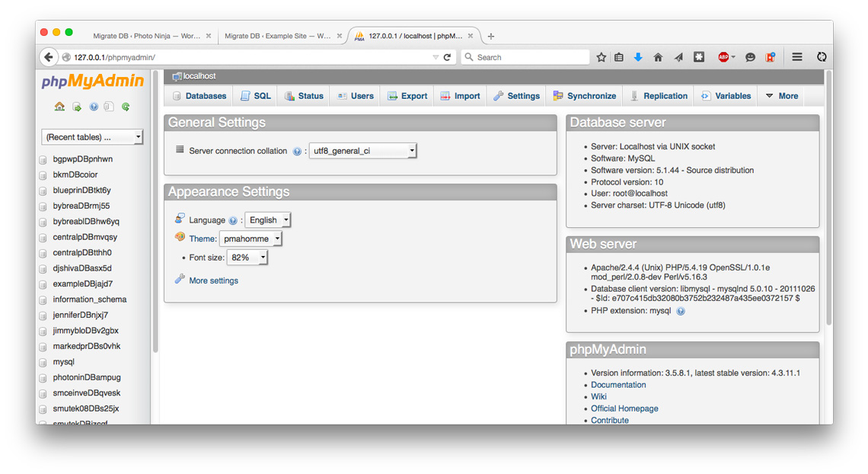The height and width of the screenshot is (474, 868).
Task: Open the Databases tab
Action: click(199, 96)
